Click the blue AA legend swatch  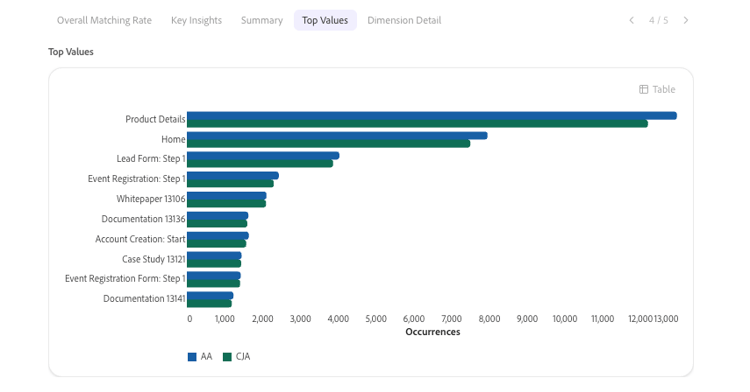pyautogui.click(x=192, y=357)
